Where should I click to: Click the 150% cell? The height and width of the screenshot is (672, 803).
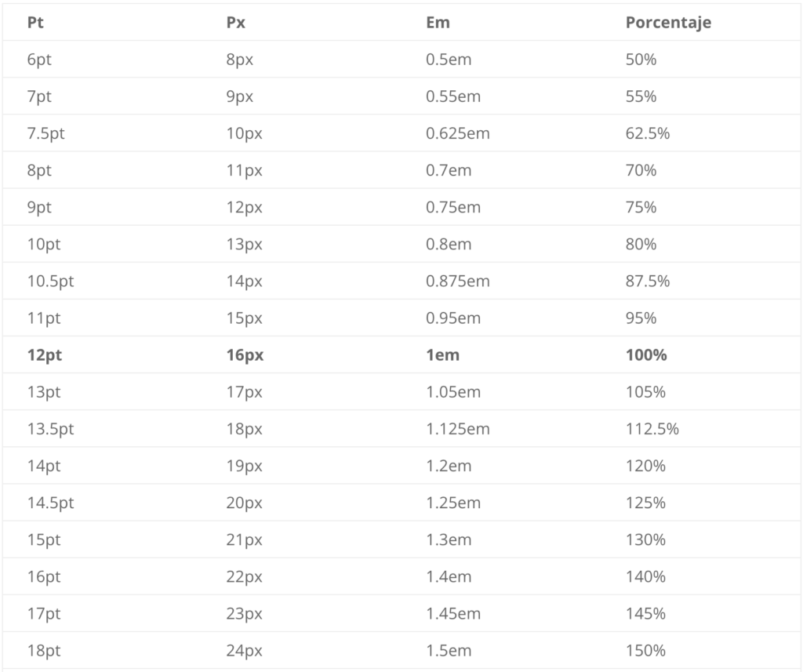645,650
